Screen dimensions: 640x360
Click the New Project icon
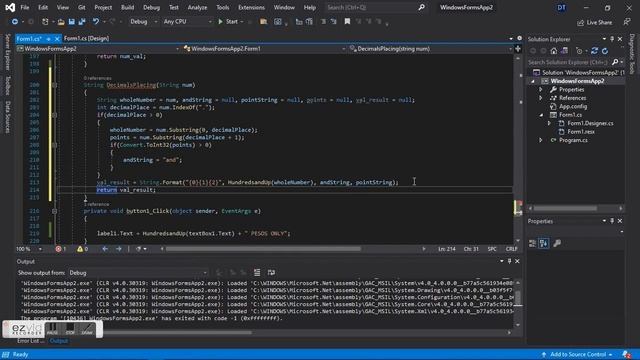click(45, 22)
